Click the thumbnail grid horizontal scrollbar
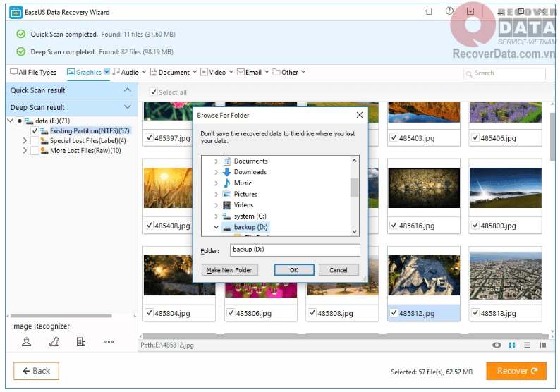The image size is (560, 392). (346, 336)
